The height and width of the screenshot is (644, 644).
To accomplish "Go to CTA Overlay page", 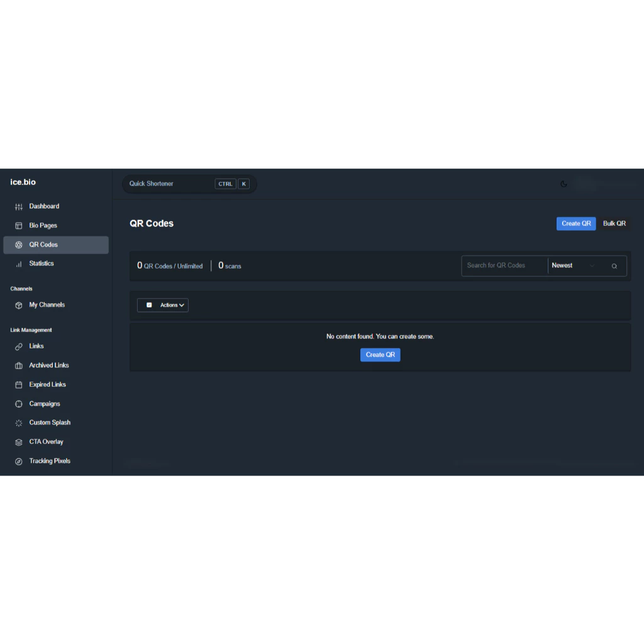I will point(46,442).
